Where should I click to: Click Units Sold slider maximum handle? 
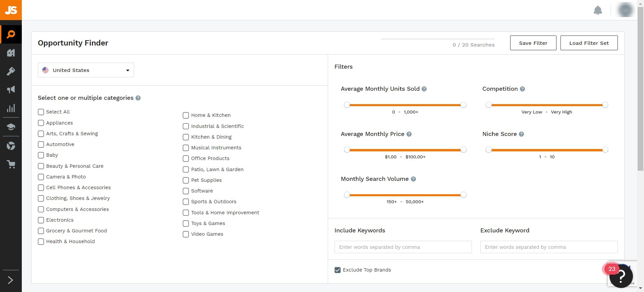pos(464,105)
